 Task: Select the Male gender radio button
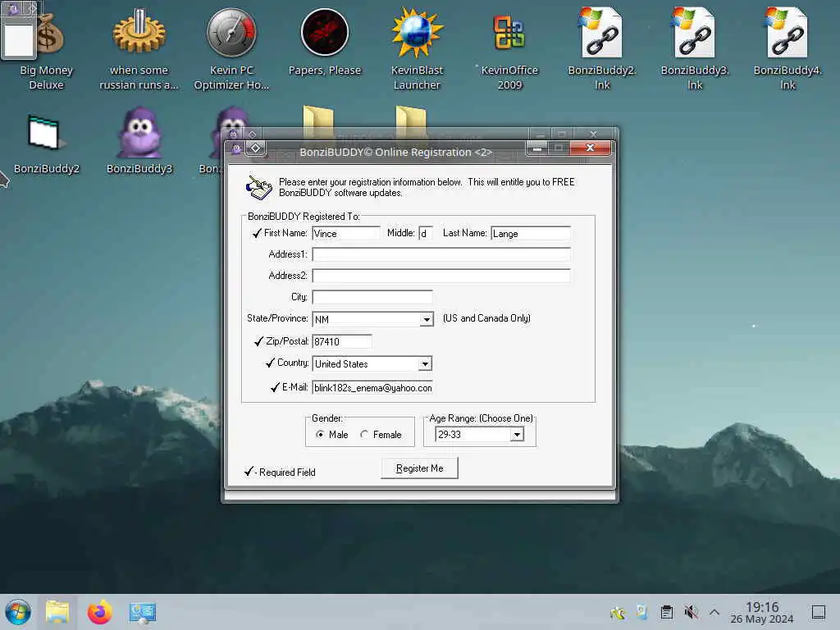tap(320, 435)
